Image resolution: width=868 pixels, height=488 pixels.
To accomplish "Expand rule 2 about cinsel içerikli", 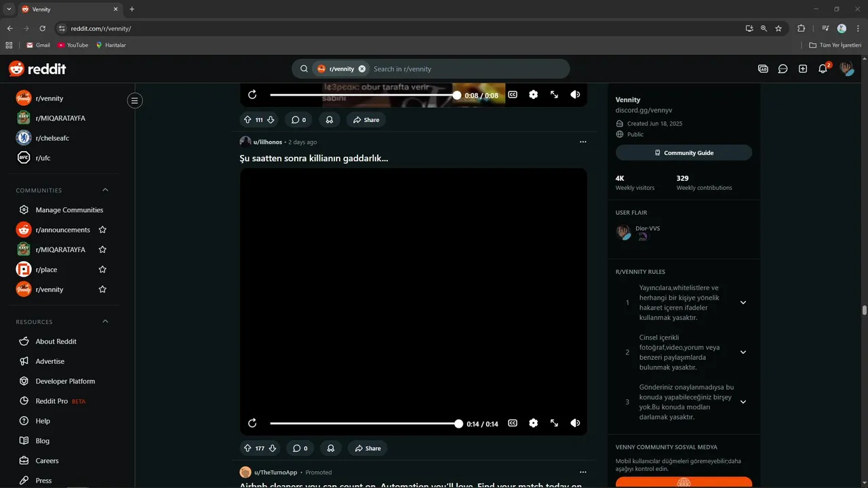I will point(743,352).
